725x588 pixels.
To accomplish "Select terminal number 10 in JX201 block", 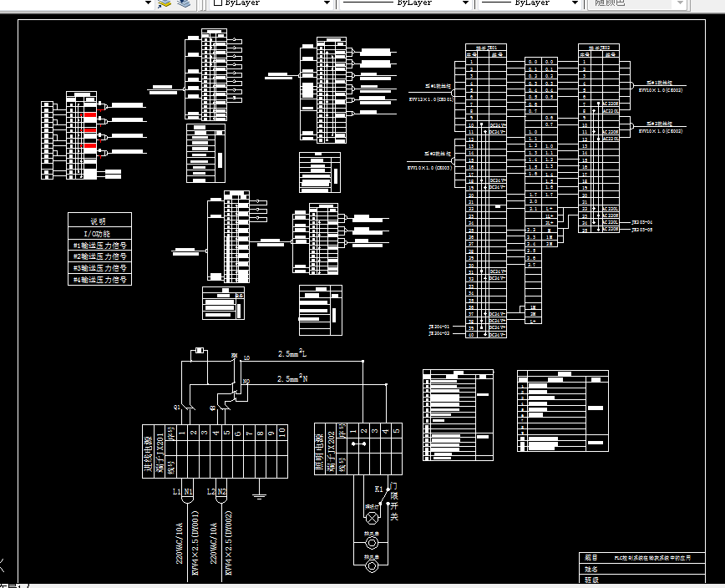I will (282, 433).
